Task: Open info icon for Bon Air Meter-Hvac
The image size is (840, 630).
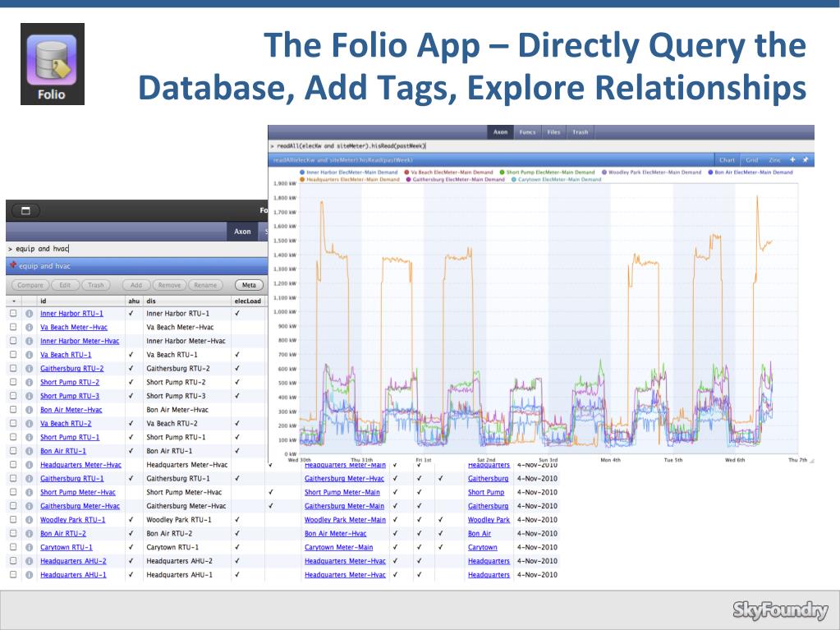Action: click(x=29, y=410)
